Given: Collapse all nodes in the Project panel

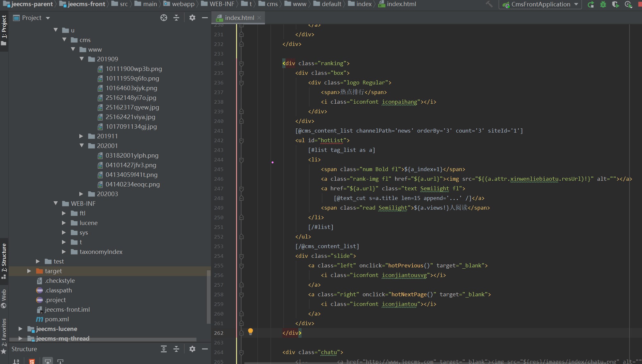Looking at the screenshot, I should [x=176, y=18].
